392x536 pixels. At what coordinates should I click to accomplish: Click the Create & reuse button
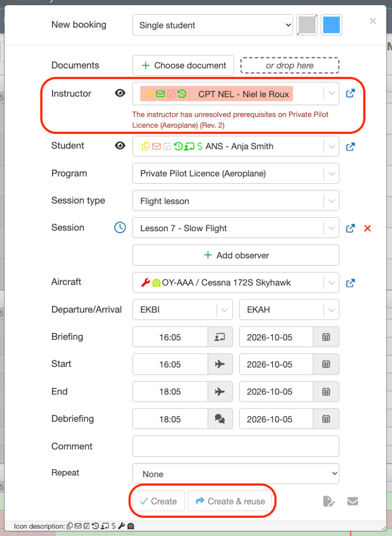tap(230, 501)
